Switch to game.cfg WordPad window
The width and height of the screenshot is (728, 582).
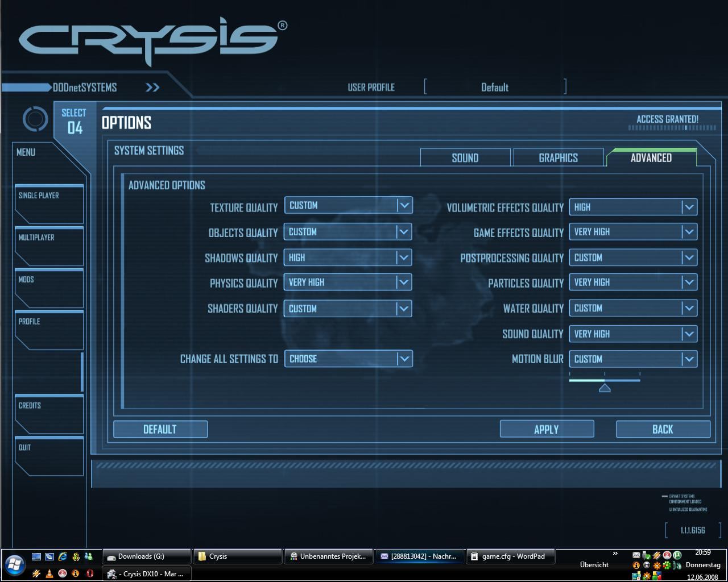coord(510,556)
